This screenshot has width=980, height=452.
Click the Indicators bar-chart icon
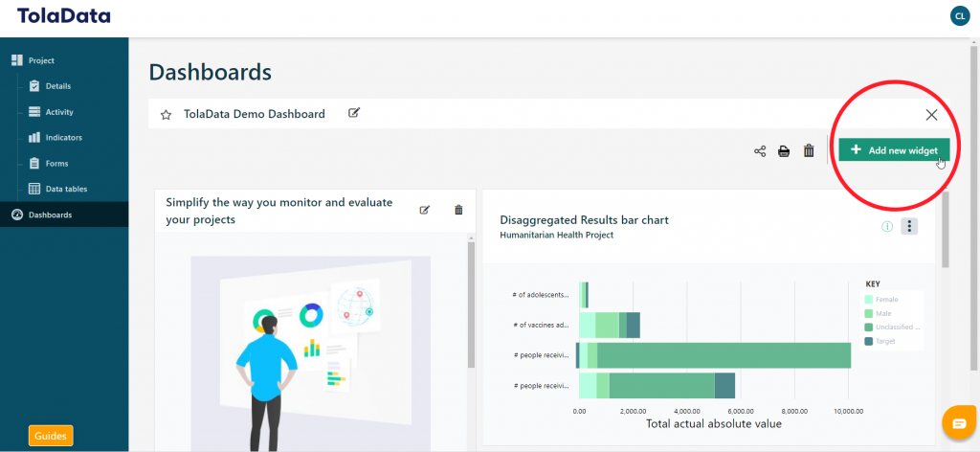coord(35,138)
